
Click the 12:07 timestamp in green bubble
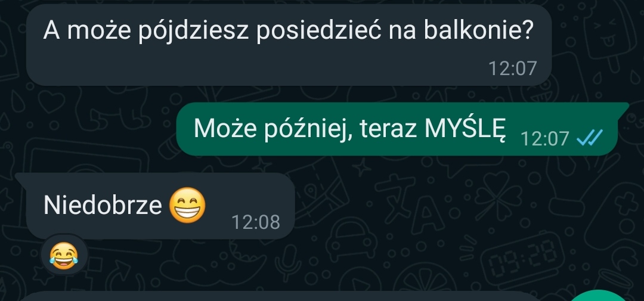(544, 138)
